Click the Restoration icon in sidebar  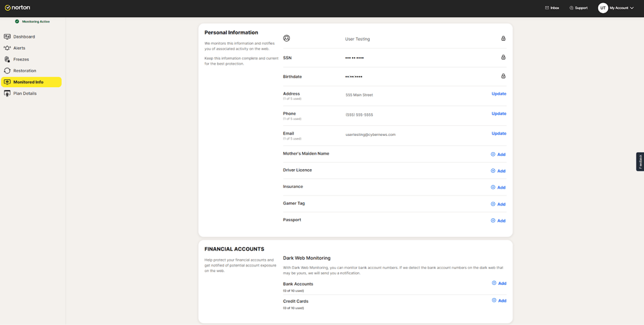tap(7, 70)
